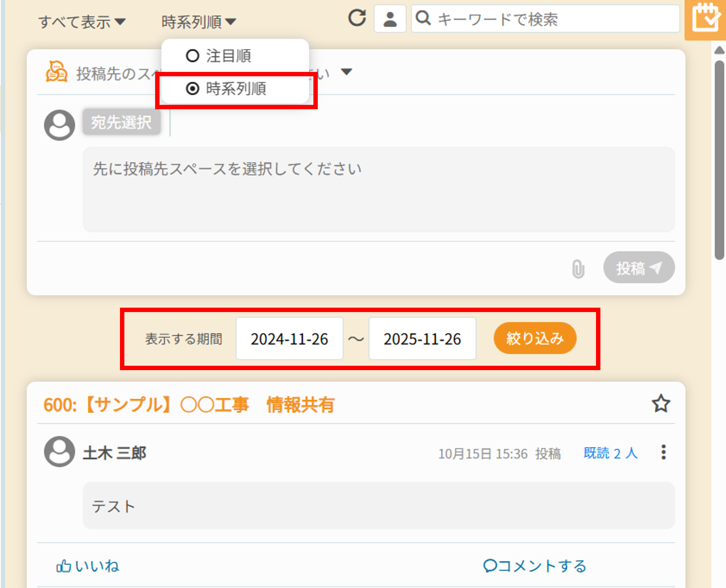
Task: Click the コメントする speech bubble
Action: [x=490, y=566]
